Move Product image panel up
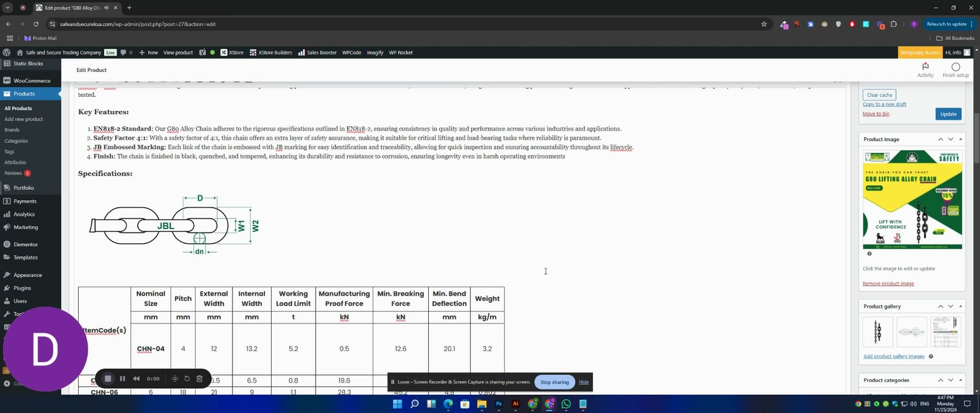This screenshot has height=413, width=980. (x=940, y=139)
